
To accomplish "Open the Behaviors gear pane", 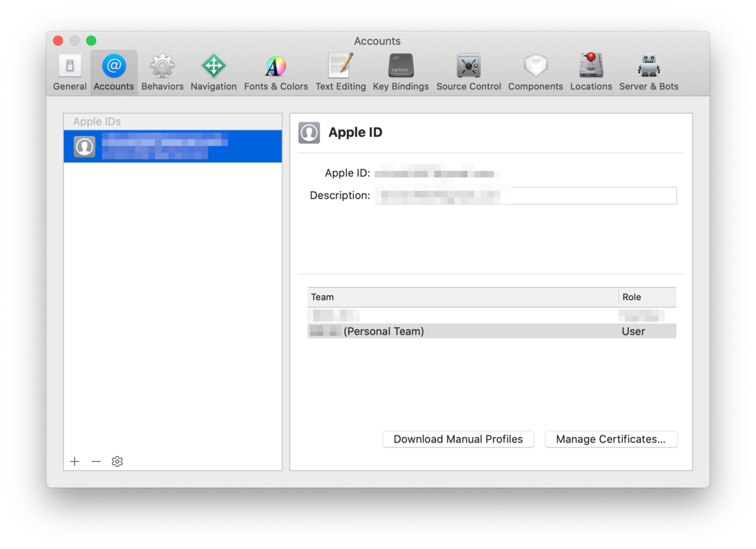I will (163, 72).
